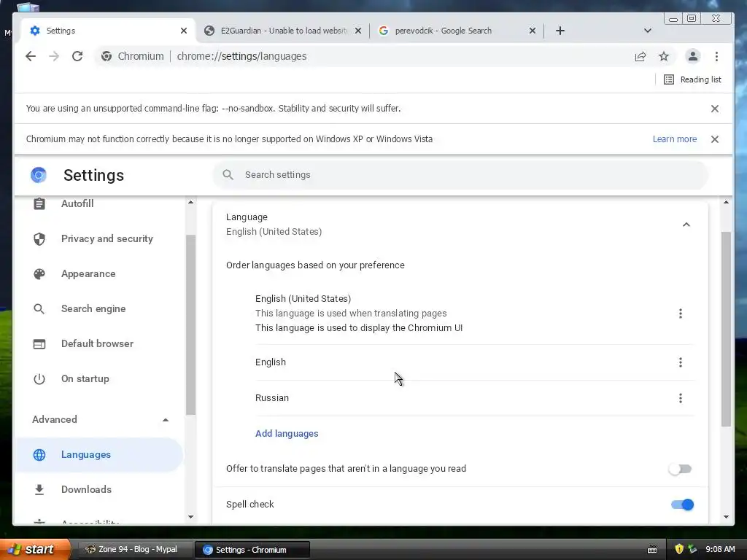747x560 pixels.
Task: Click the Chromium logo beside the Settings title
Action: (x=39, y=175)
